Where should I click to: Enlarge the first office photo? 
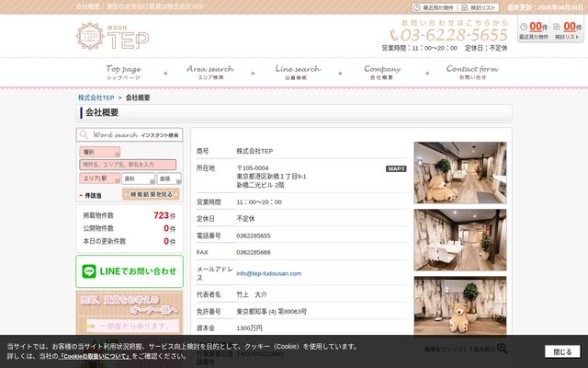(460, 173)
